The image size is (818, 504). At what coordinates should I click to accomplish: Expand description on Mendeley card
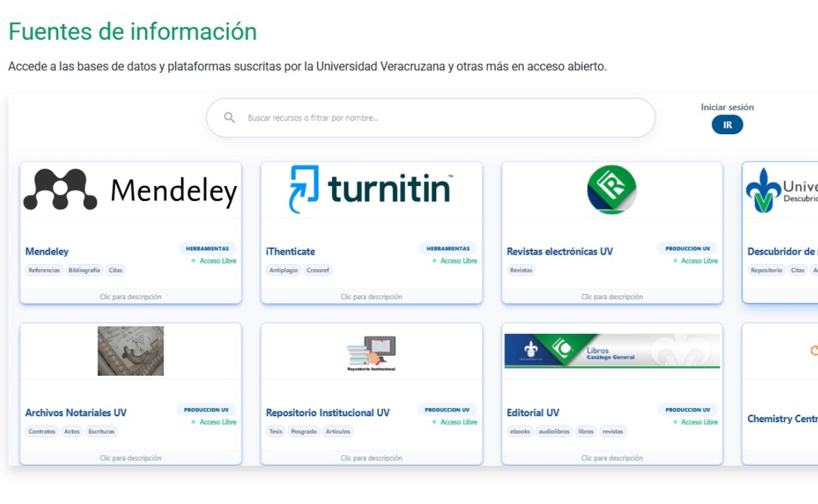click(x=130, y=297)
